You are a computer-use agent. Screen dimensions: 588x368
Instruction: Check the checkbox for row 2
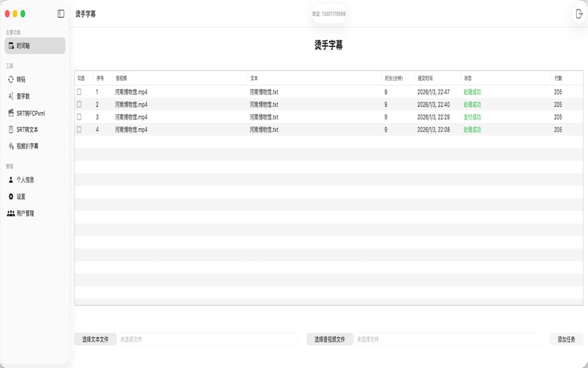79,105
